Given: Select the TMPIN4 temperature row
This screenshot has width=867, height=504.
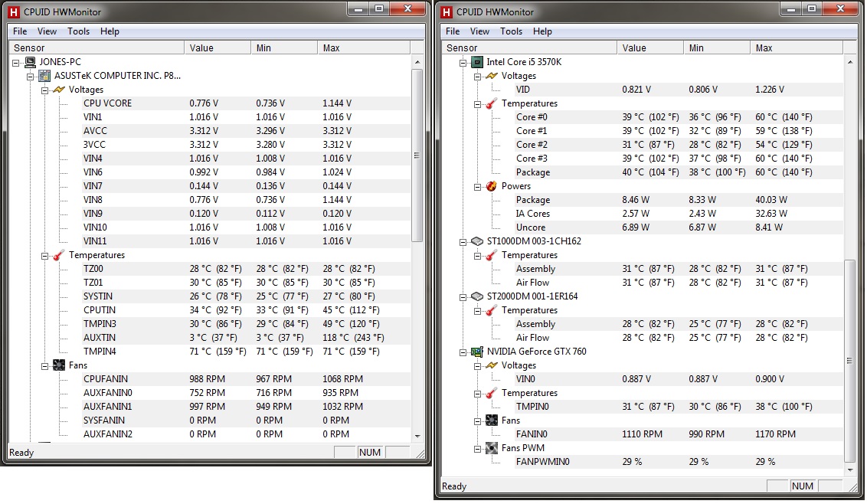Looking at the screenshot, I should click(x=246, y=352).
